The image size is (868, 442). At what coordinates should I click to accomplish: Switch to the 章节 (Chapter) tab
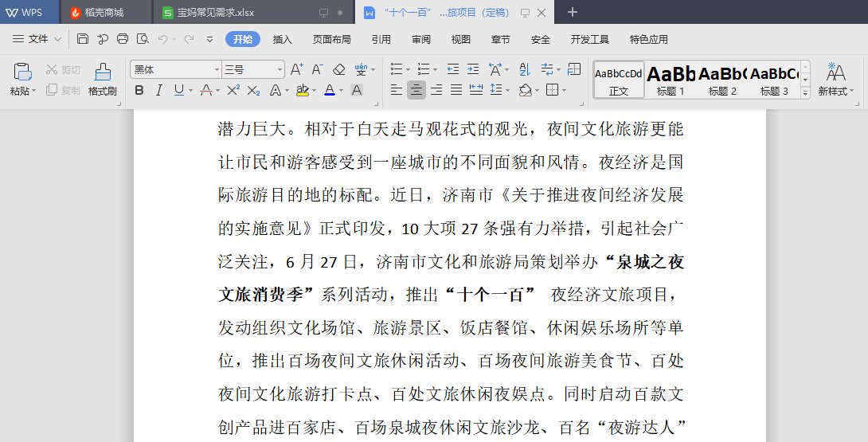tap(500, 39)
